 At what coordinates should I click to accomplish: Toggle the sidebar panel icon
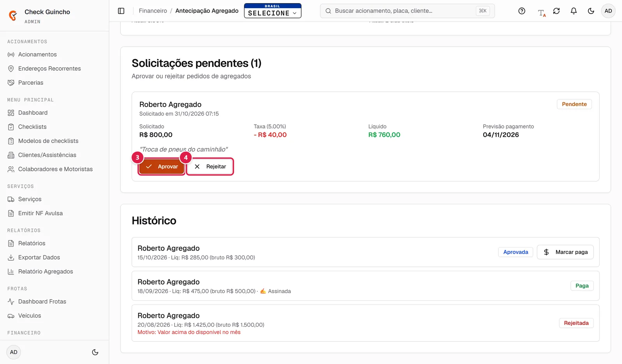point(121,11)
